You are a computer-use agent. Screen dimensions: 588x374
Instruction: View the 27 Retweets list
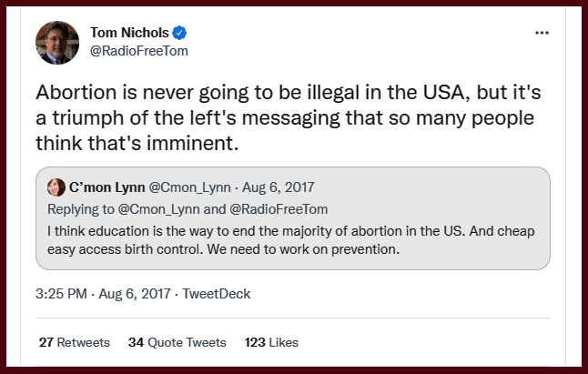75,342
